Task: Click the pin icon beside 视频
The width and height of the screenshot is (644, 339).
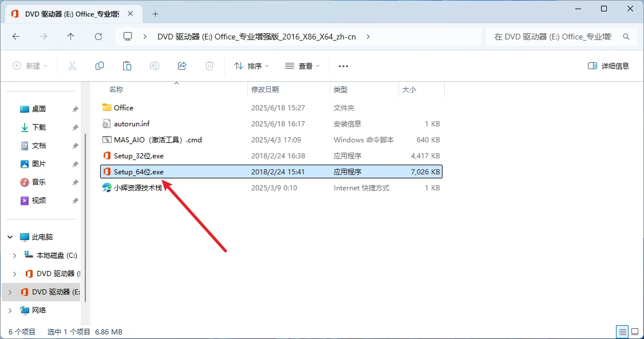Action: [75, 201]
